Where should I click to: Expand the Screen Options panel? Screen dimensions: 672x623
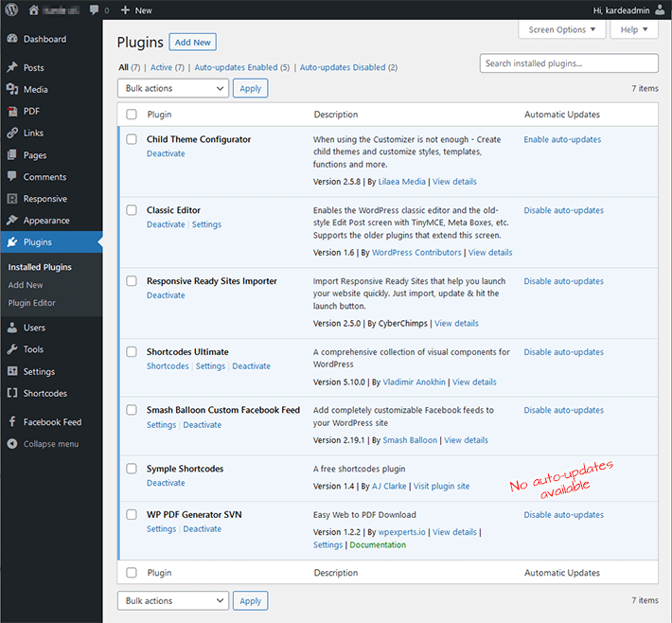(562, 29)
